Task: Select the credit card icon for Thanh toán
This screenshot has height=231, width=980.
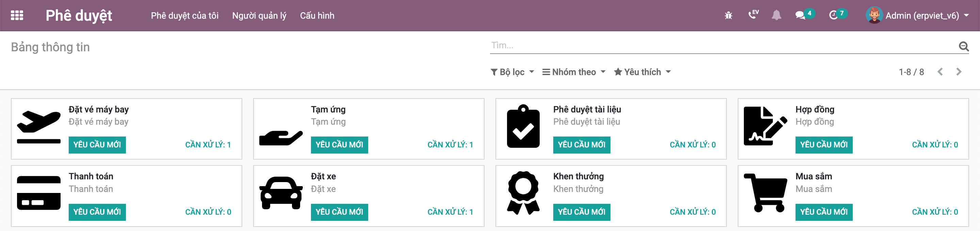Action: (39, 192)
